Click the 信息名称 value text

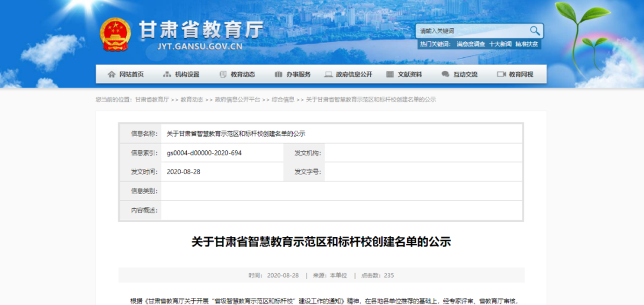click(x=236, y=134)
